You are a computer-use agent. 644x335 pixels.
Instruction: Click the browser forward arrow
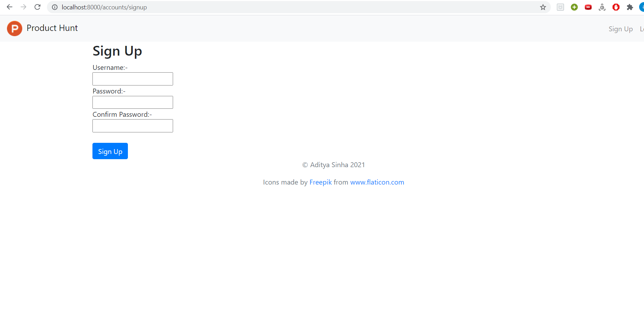point(23,7)
